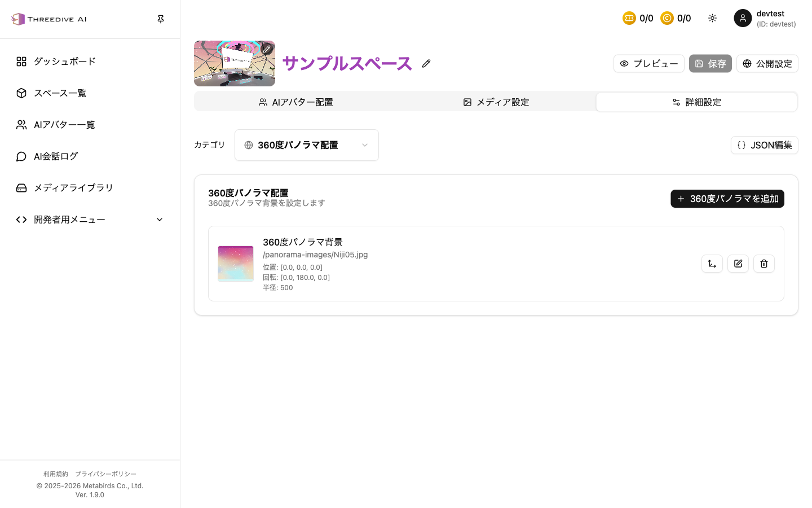Image resolution: width=812 pixels, height=508 pixels.
Task: Click the 位置: [0.0, 0.0, 0.0] value
Action: coord(293,268)
